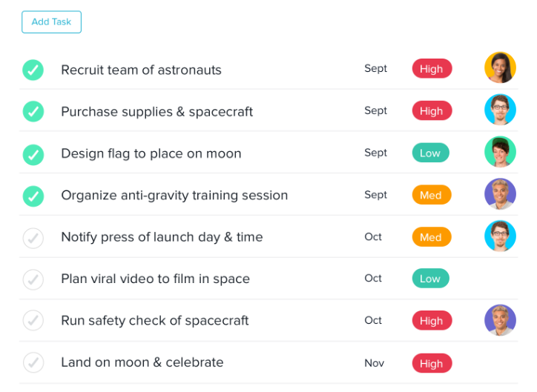
Task: Open assignee avatar on Recruit team of astronauts
Action: pyautogui.click(x=500, y=67)
